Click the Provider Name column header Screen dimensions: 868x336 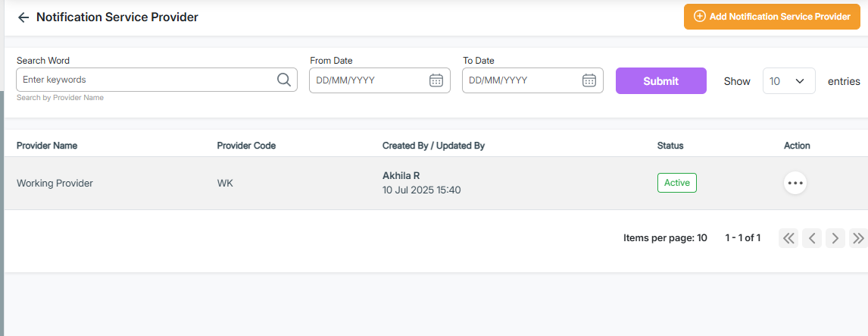[x=47, y=146]
